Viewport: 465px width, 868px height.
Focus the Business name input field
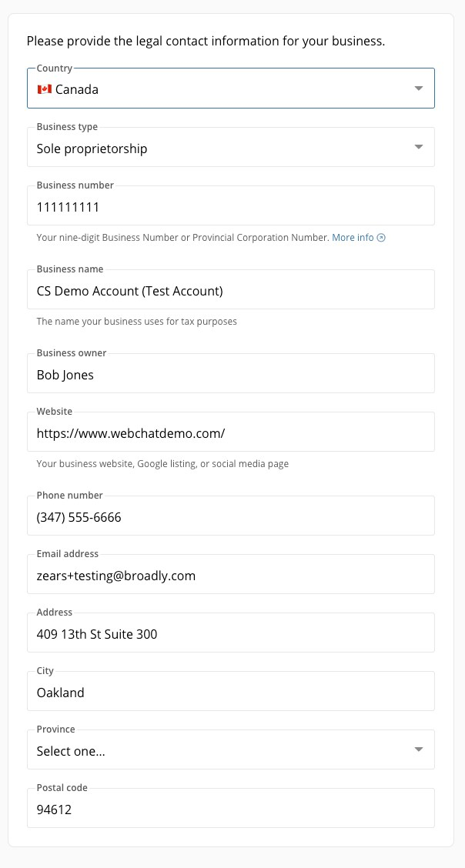point(231,289)
